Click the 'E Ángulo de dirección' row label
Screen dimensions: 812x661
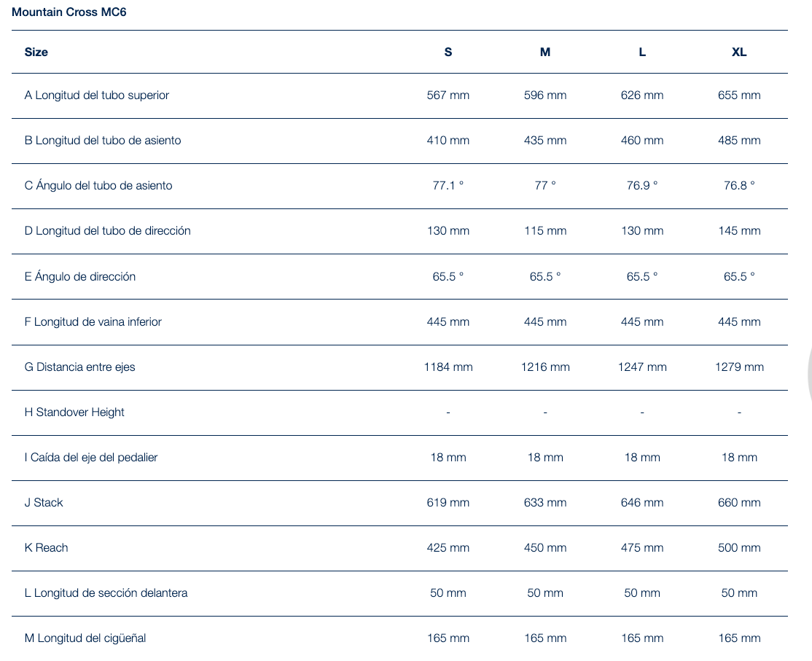[x=80, y=277]
